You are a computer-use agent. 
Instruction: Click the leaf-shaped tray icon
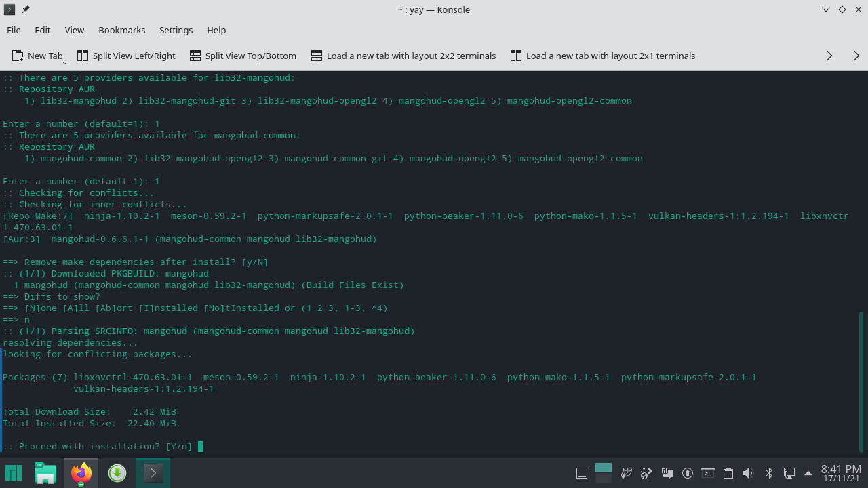point(627,473)
